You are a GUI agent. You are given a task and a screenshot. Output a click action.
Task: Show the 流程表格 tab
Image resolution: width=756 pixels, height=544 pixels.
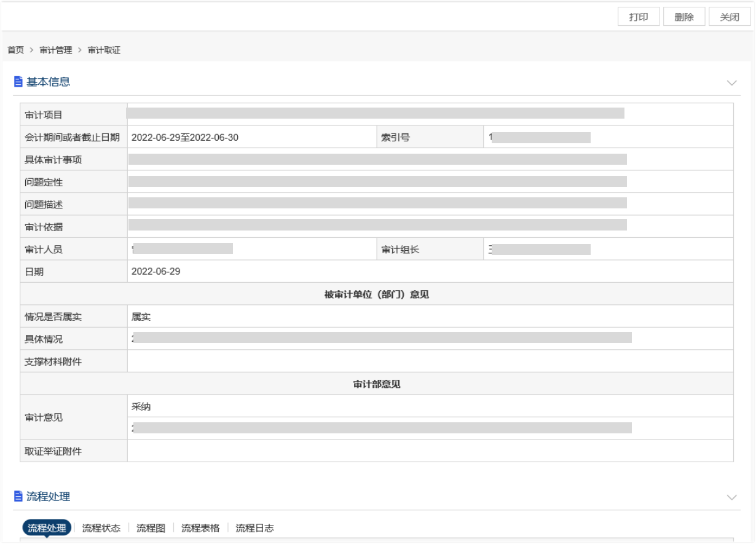(x=200, y=528)
